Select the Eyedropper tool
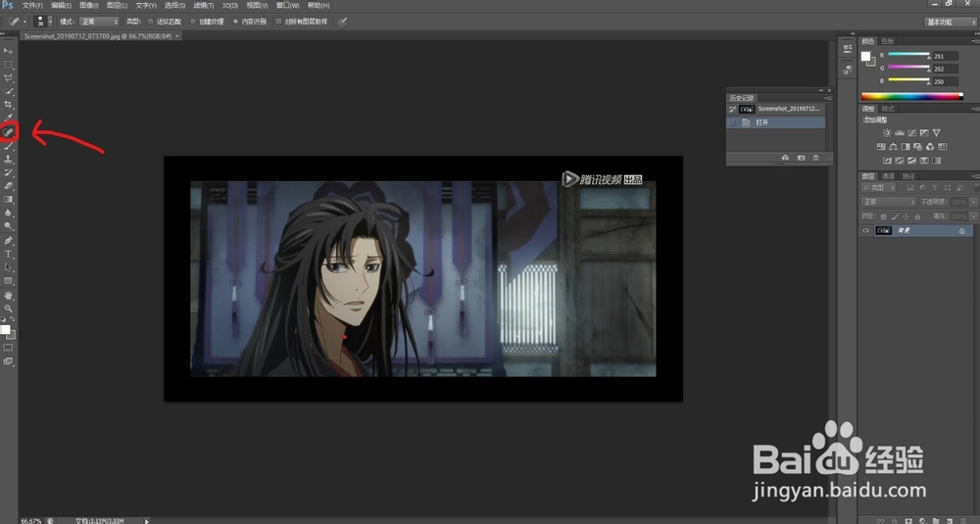Screen dimensions: 980x524 (x=8, y=119)
